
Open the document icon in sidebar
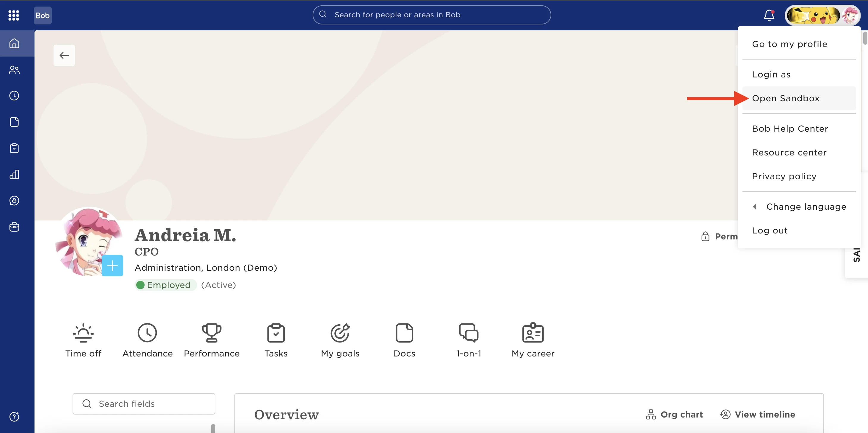click(14, 122)
